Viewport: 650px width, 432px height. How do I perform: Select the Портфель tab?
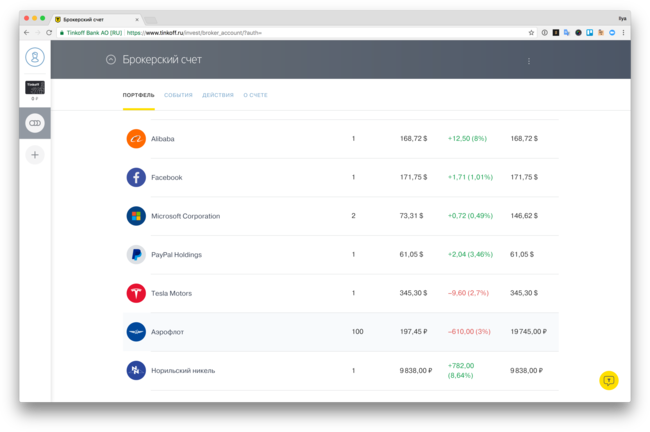pos(138,95)
